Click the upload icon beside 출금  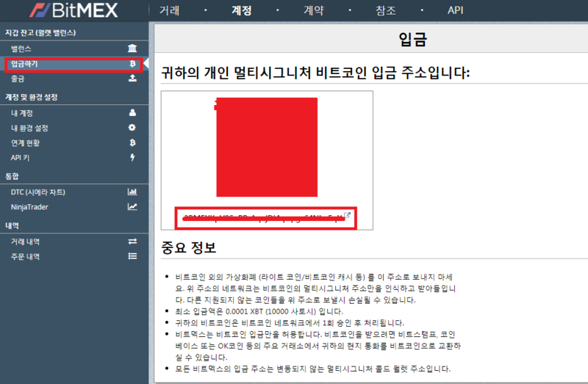coord(132,78)
